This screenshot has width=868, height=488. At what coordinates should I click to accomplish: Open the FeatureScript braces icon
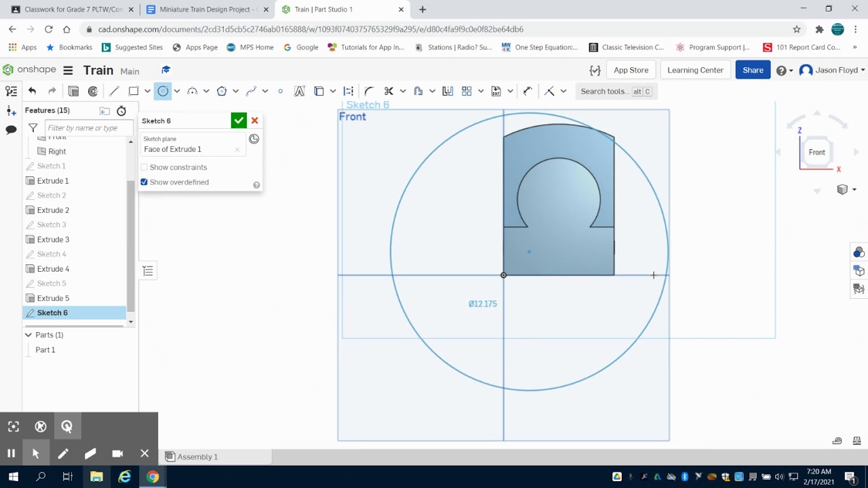pos(595,70)
